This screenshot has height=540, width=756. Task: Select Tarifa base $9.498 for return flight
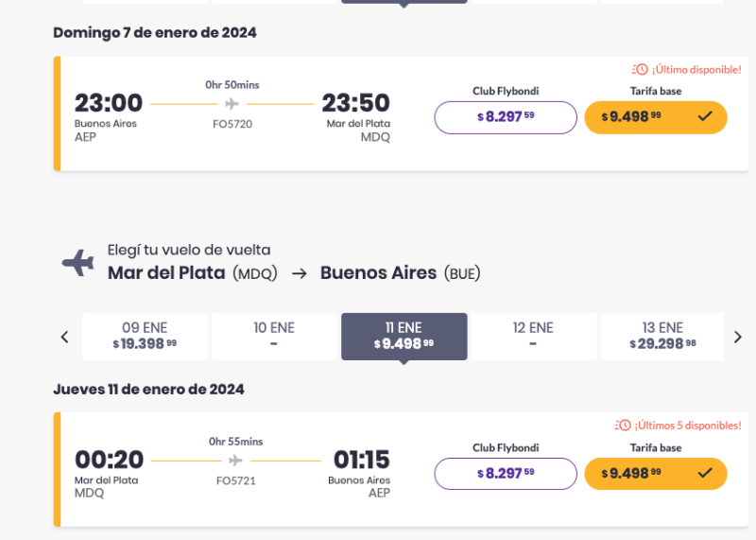(656, 474)
